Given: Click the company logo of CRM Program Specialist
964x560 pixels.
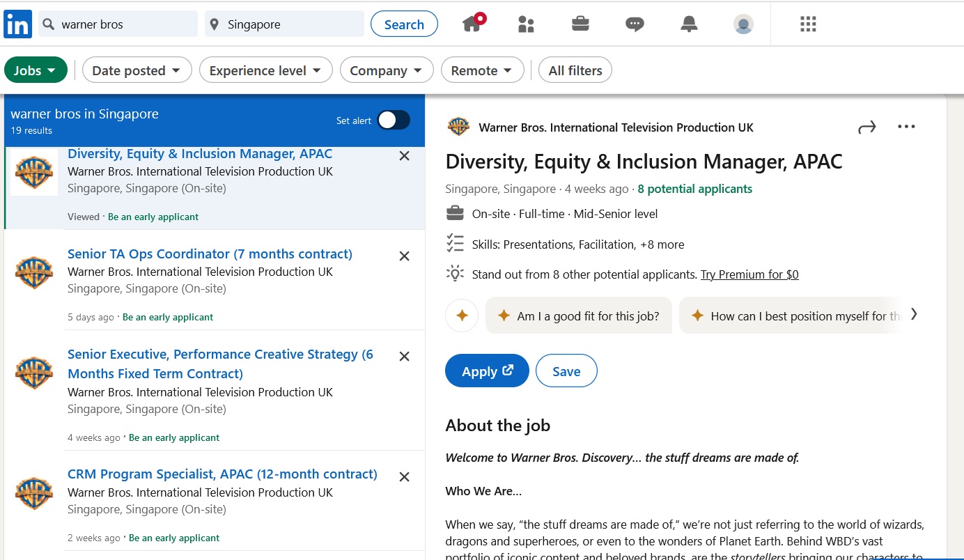Looking at the screenshot, I should tap(34, 493).
